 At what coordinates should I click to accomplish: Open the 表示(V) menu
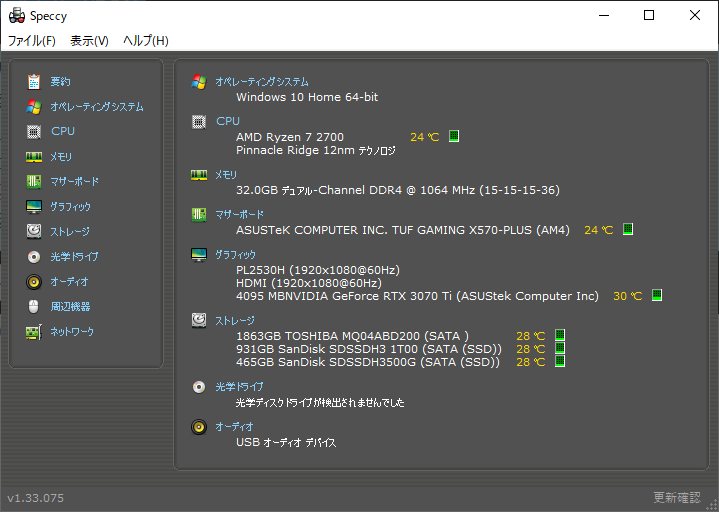click(x=89, y=41)
